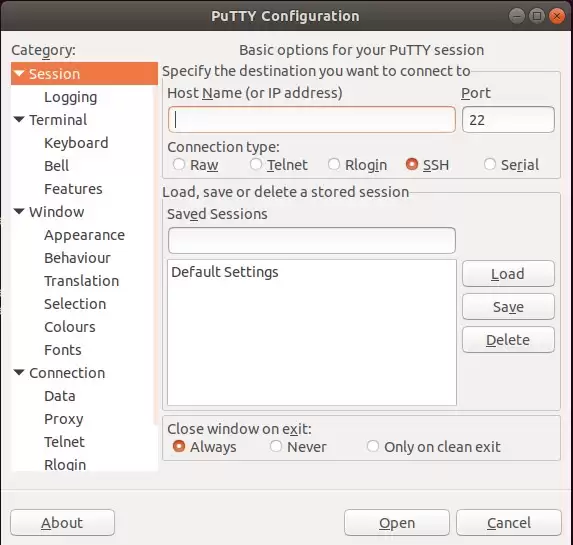
Task: Open Proxy settings
Action: 64,420
